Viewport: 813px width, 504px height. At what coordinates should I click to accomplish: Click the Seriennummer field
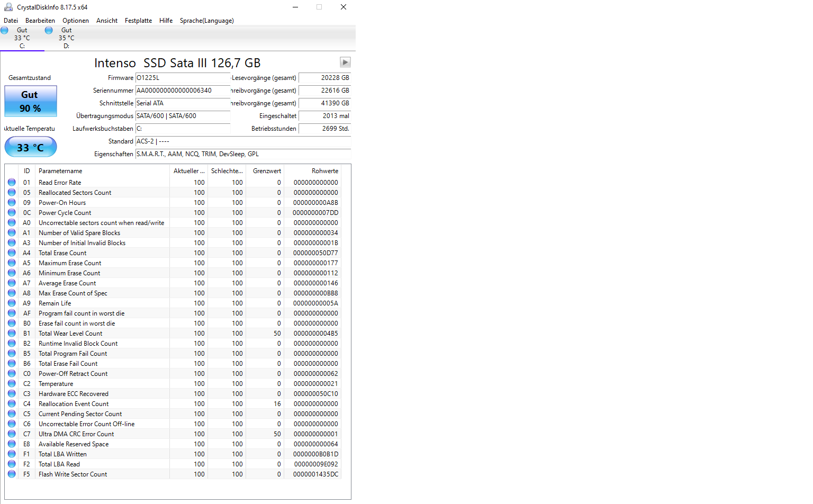click(x=183, y=91)
